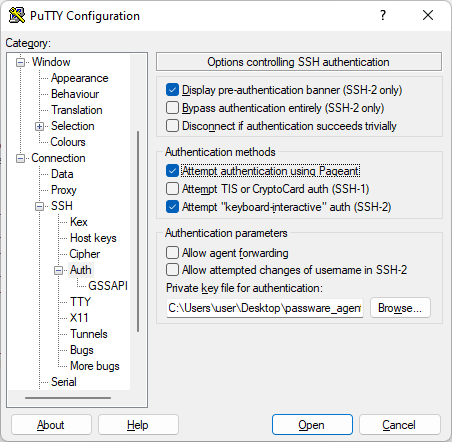Image resolution: width=452 pixels, height=442 pixels.
Task: Collapse the Connection tree node
Action: click(21, 158)
